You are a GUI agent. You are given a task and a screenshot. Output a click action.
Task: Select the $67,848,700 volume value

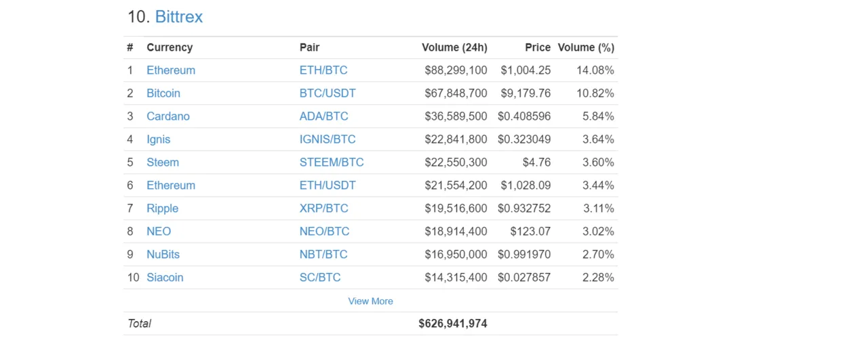[456, 93]
